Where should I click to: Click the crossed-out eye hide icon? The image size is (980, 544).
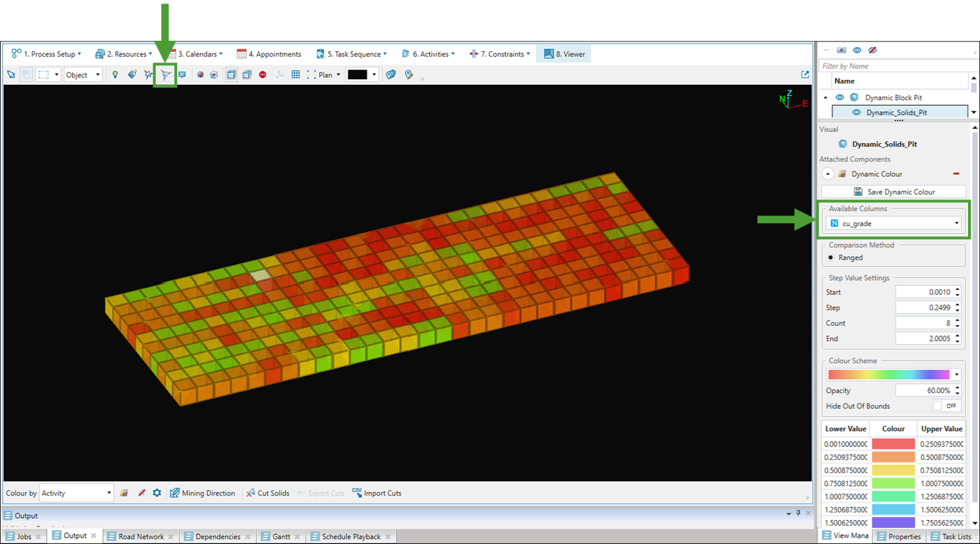873,51
